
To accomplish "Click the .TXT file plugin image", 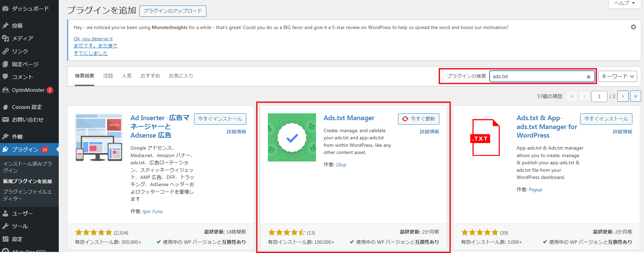I will (485, 137).
